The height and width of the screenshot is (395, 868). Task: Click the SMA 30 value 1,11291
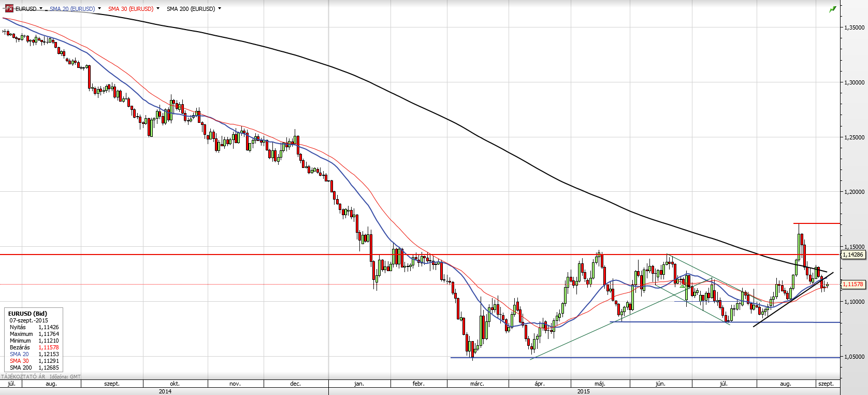click(49, 361)
